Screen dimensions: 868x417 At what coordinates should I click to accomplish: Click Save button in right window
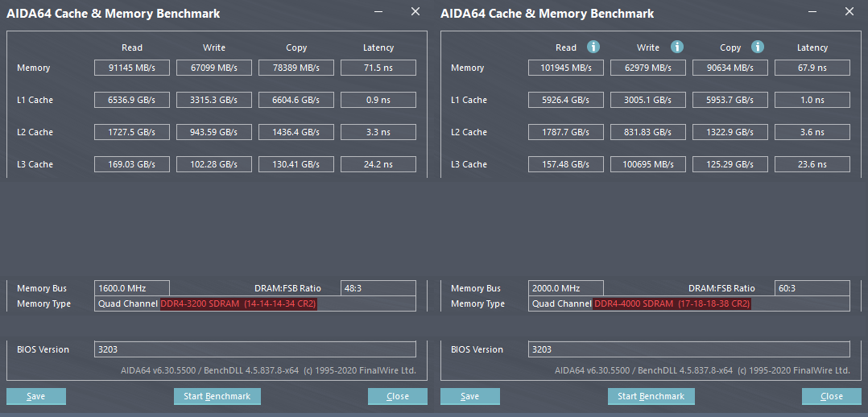pyautogui.click(x=470, y=396)
